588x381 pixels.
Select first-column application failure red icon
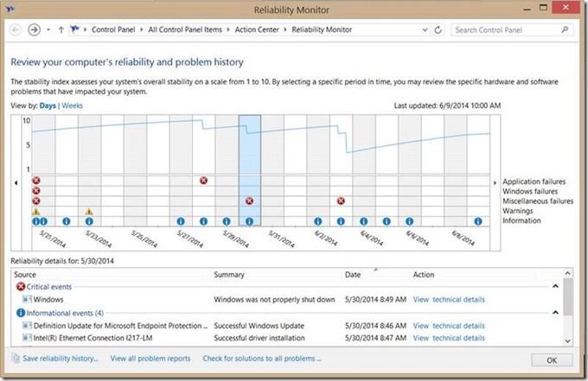36,181
